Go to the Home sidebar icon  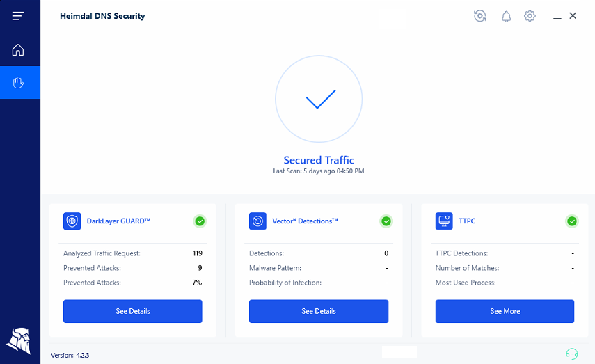click(x=18, y=49)
